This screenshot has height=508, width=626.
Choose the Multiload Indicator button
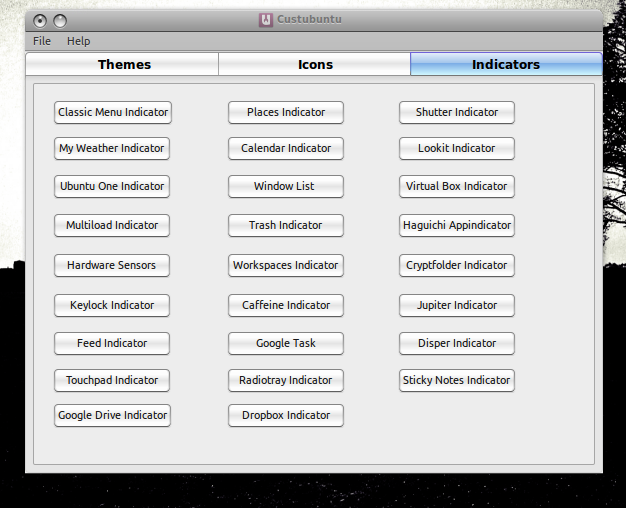[112, 225]
